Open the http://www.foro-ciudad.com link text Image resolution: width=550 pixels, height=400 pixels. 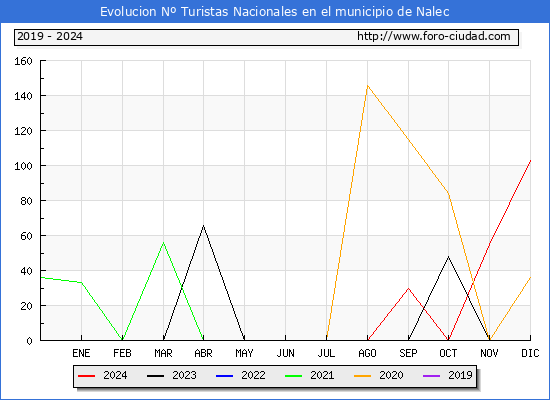click(x=434, y=36)
